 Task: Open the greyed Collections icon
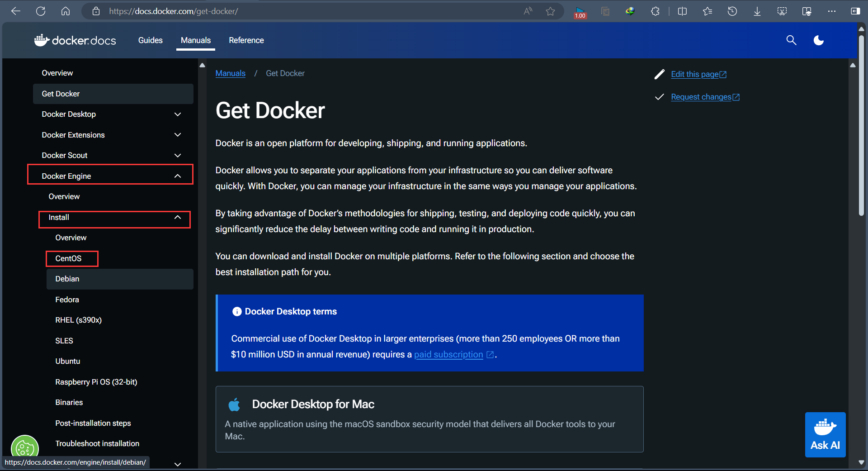click(605, 11)
